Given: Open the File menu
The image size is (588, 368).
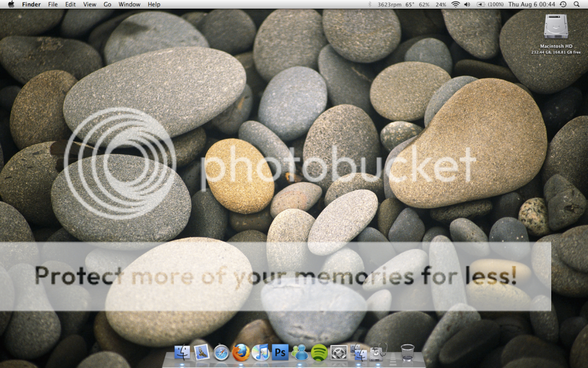Looking at the screenshot, I should click(53, 4).
